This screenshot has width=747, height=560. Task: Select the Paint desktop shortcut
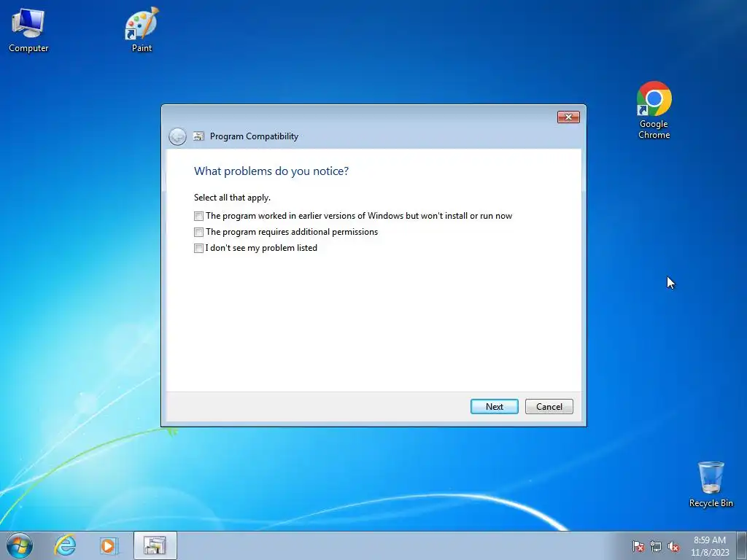click(142, 30)
